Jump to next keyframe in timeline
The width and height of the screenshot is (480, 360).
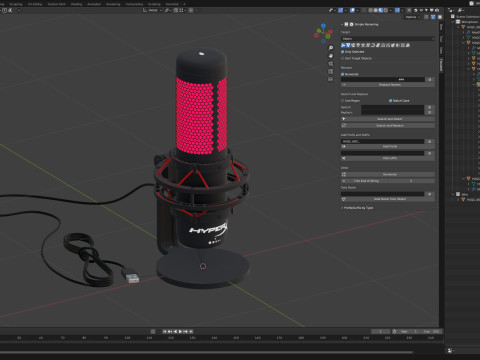(x=186, y=331)
